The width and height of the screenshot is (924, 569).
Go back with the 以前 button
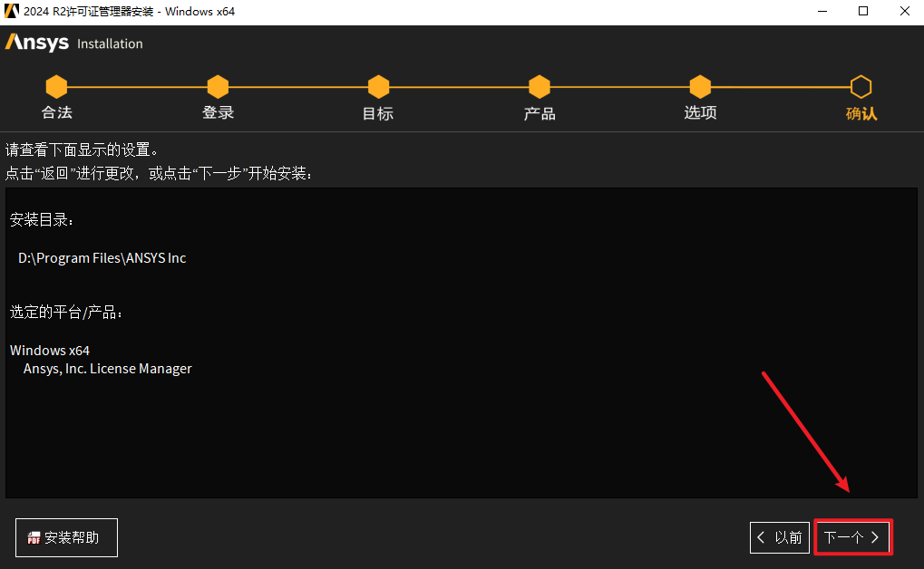[780, 537]
